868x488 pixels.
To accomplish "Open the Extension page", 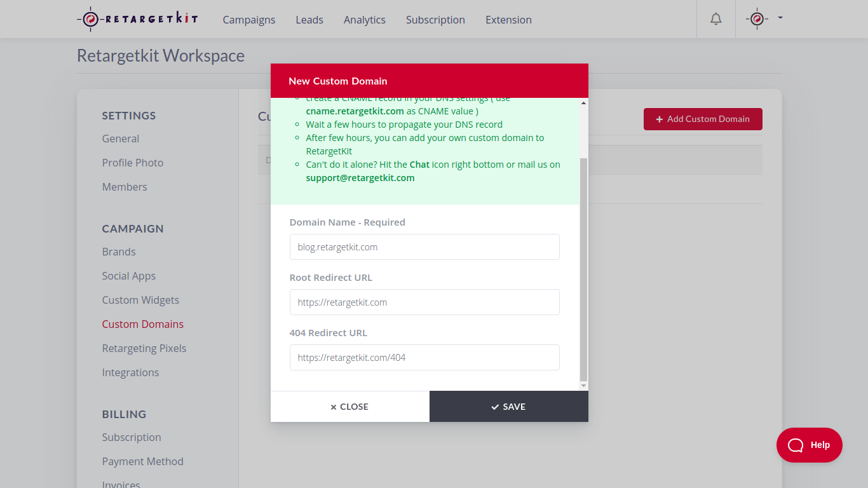I will point(508,20).
